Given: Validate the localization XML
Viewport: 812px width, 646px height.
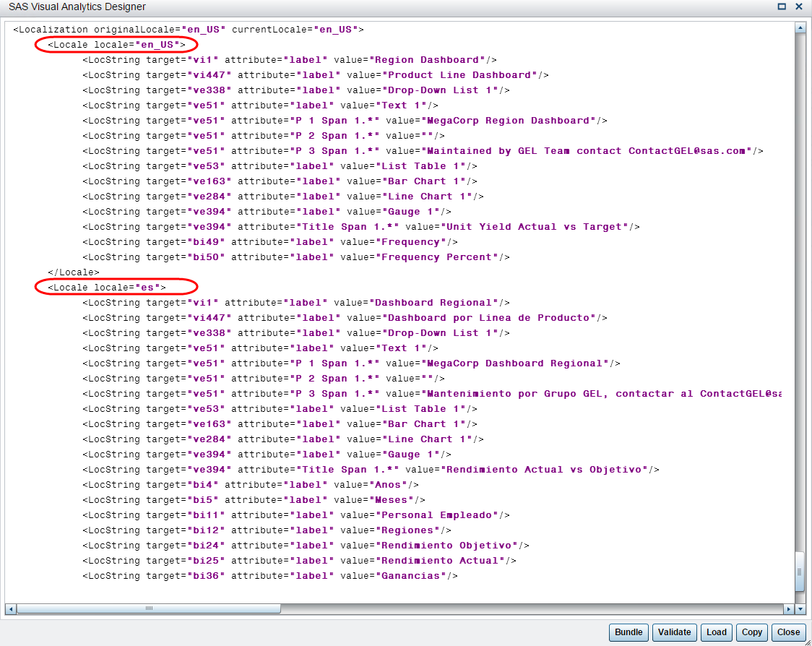Looking at the screenshot, I should (674, 632).
